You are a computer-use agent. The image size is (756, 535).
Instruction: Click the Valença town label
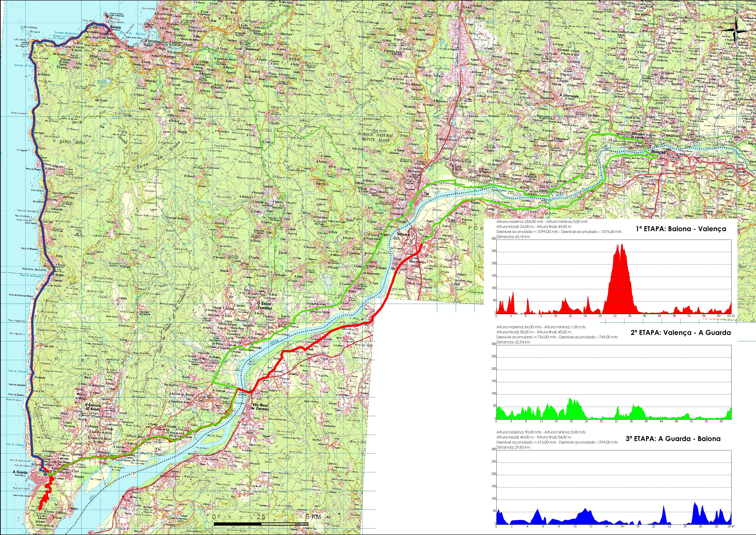(x=403, y=234)
